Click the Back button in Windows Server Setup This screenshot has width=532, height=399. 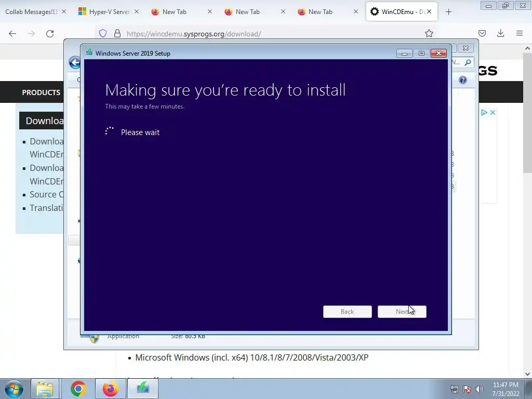click(x=347, y=312)
